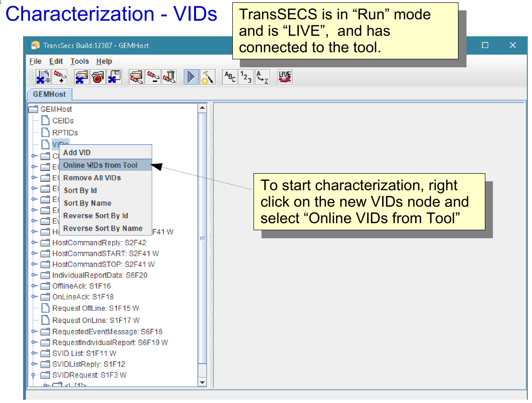Click the floppy disk save icon
532x403 pixels.
[115, 77]
